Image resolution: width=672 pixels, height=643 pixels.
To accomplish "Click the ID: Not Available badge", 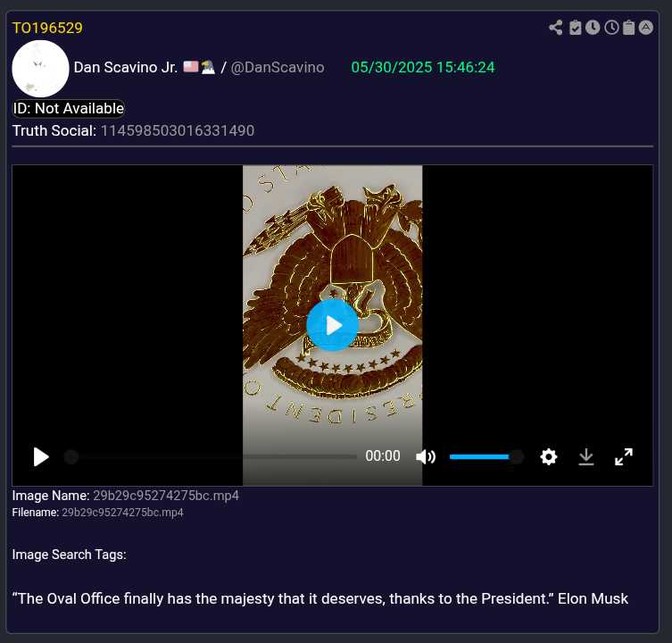I will coord(69,108).
